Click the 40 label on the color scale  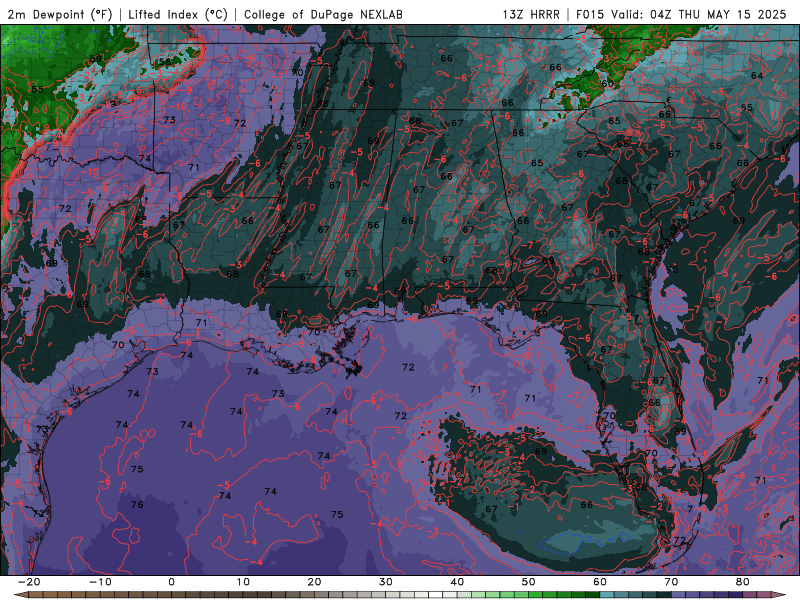point(457,582)
